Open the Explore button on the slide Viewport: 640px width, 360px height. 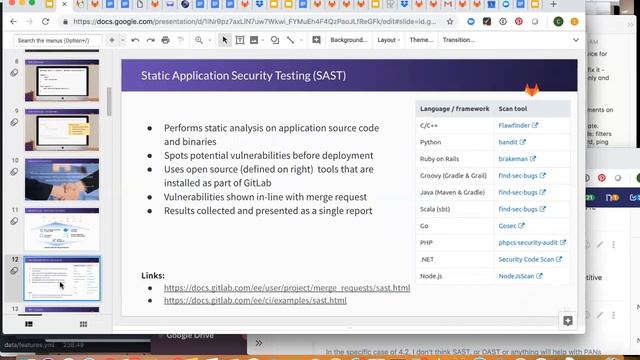click(x=568, y=321)
